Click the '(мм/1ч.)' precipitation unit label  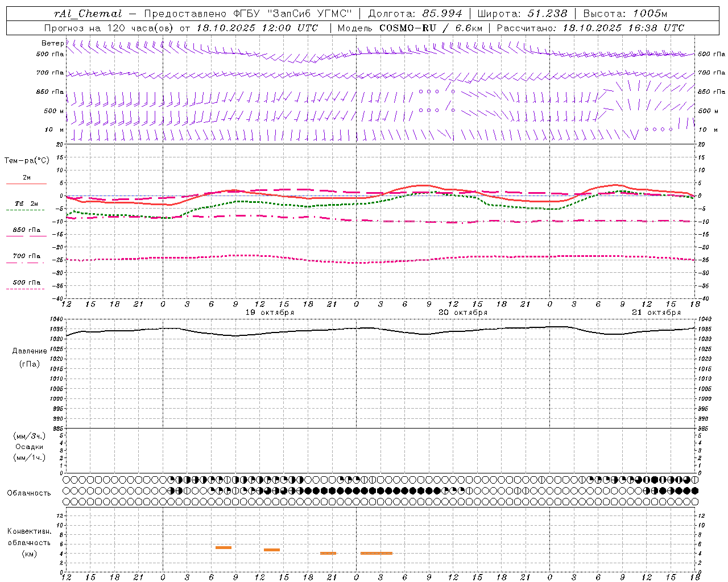click(x=30, y=458)
